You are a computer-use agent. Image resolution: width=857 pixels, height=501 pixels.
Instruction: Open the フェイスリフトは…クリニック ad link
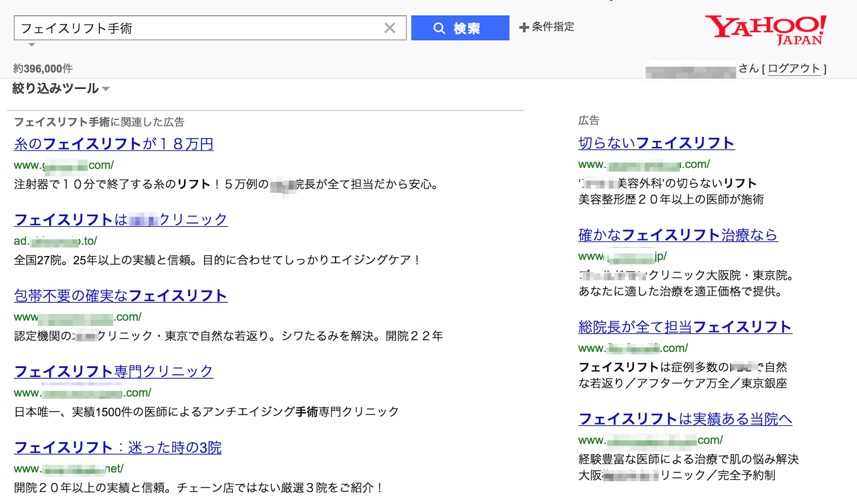(121, 220)
